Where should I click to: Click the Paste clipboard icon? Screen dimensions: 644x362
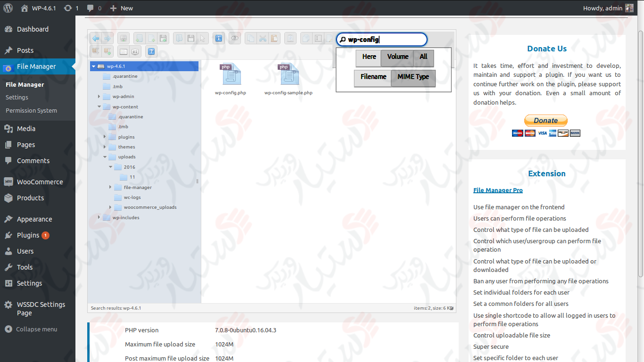point(274,38)
